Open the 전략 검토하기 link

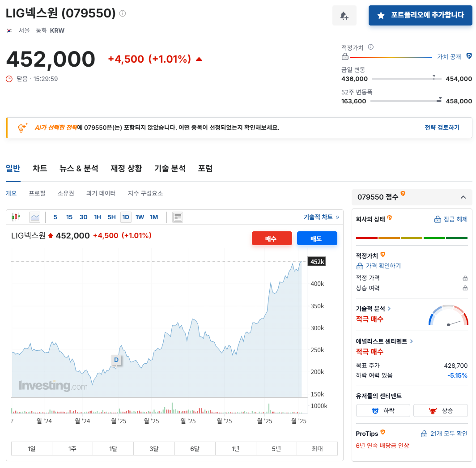coord(442,128)
